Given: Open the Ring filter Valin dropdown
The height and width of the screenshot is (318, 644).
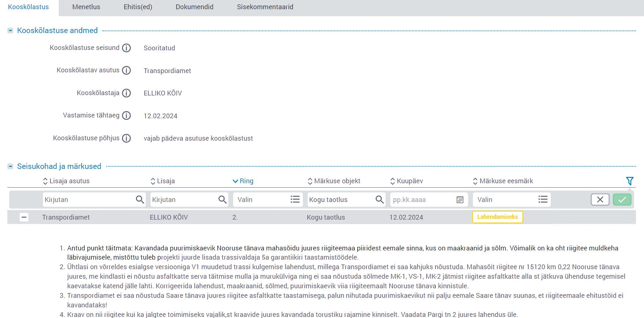Looking at the screenshot, I should point(268,200).
